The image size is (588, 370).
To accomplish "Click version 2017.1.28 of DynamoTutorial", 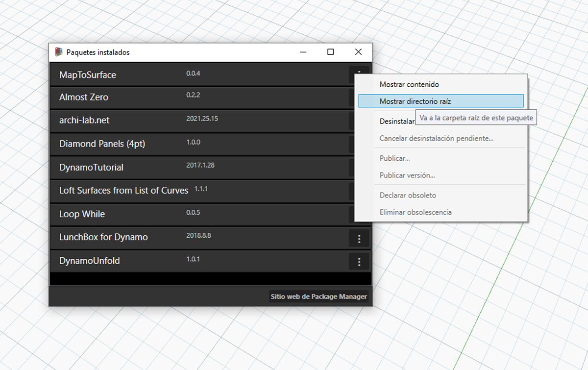I will pyautogui.click(x=200, y=165).
